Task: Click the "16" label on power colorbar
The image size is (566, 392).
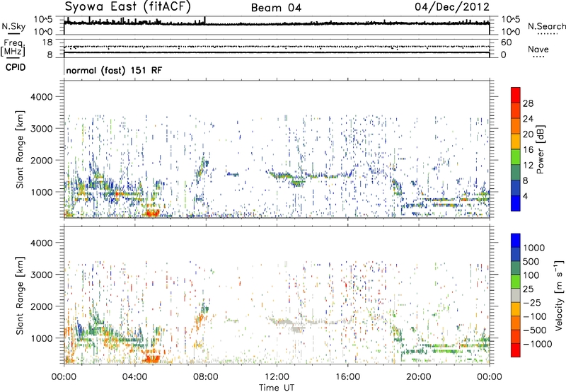Action: (528, 150)
